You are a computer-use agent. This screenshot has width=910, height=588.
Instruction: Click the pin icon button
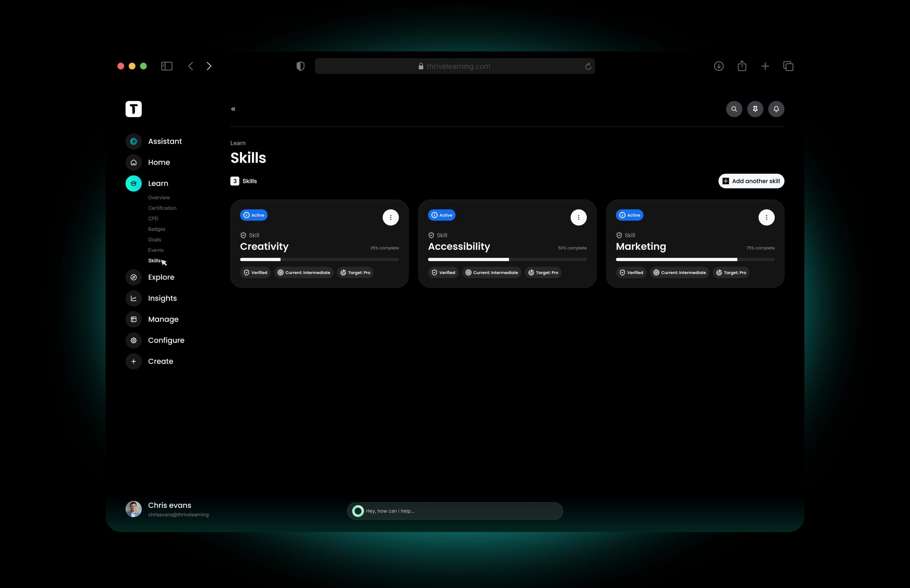click(755, 109)
